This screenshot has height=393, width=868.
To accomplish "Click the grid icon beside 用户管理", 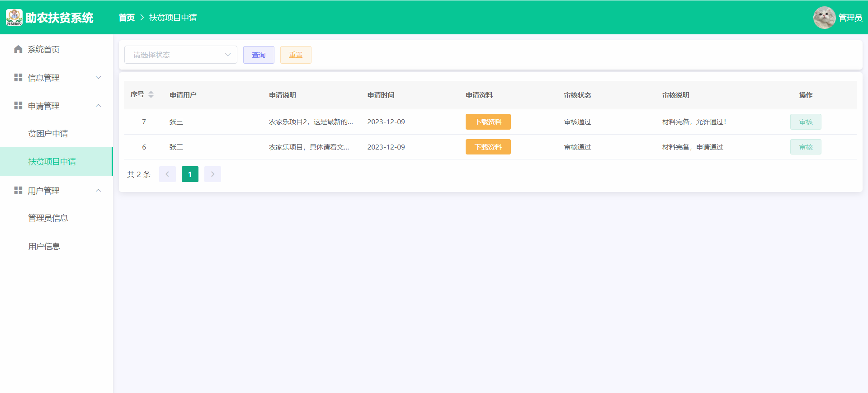I will click(x=18, y=191).
